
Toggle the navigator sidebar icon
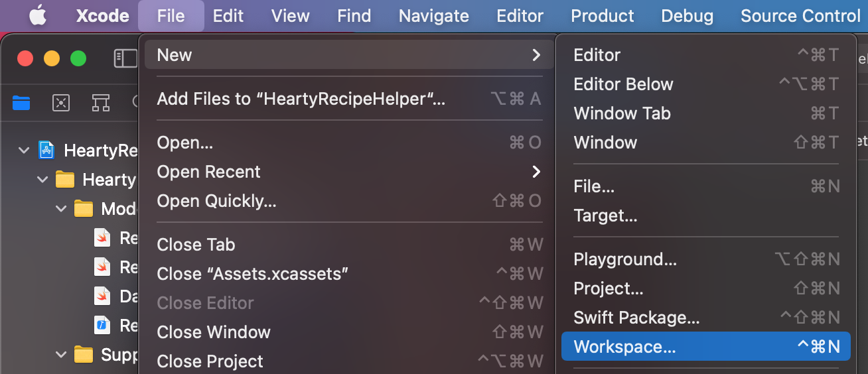(x=125, y=58)
